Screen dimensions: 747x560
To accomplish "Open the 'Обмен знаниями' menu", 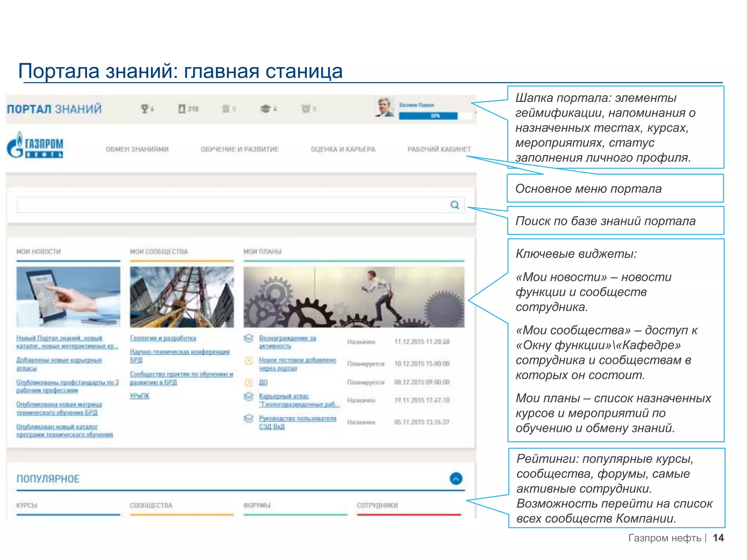I will click(137, 149).
